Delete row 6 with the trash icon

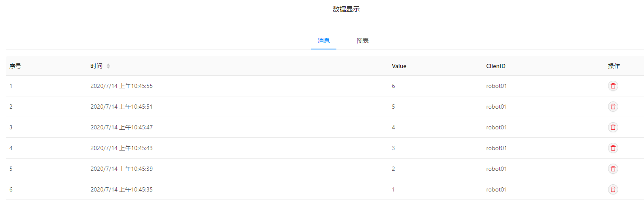click(613, 189)
